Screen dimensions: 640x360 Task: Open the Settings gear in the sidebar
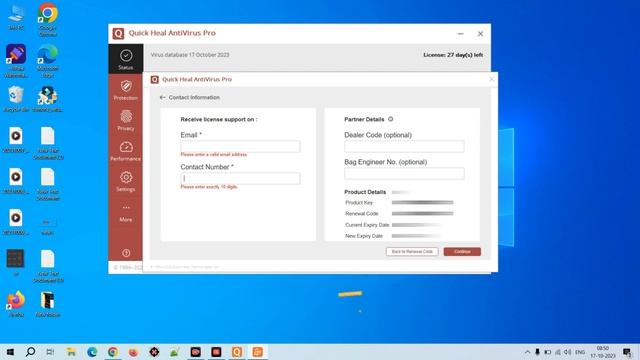(x=126, y=182)
